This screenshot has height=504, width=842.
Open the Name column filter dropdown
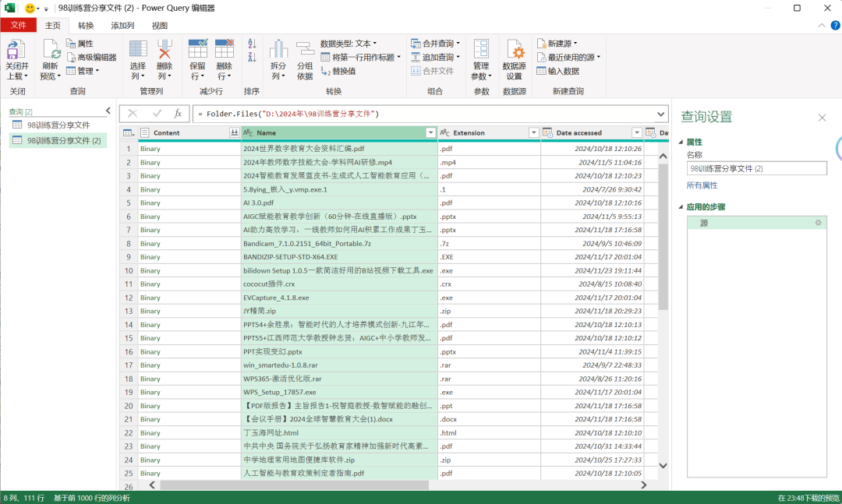(430, 132)
